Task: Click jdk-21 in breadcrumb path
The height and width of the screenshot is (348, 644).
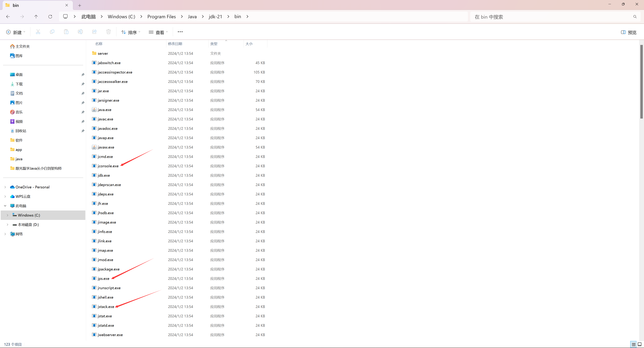Action: coord(215,16)
